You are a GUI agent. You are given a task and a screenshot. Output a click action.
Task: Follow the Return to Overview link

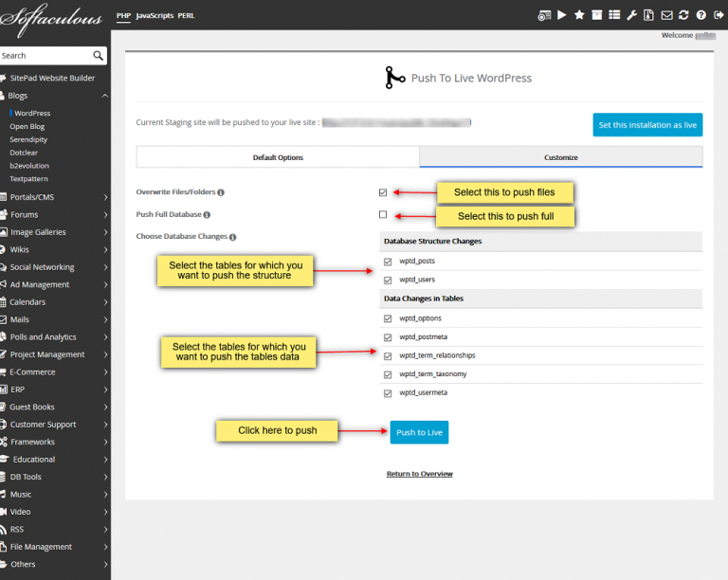419,474
